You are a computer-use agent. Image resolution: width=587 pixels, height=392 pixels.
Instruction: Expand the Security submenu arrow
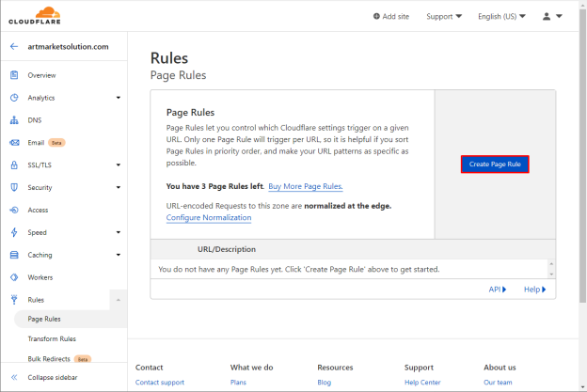[x=119, y=187]
